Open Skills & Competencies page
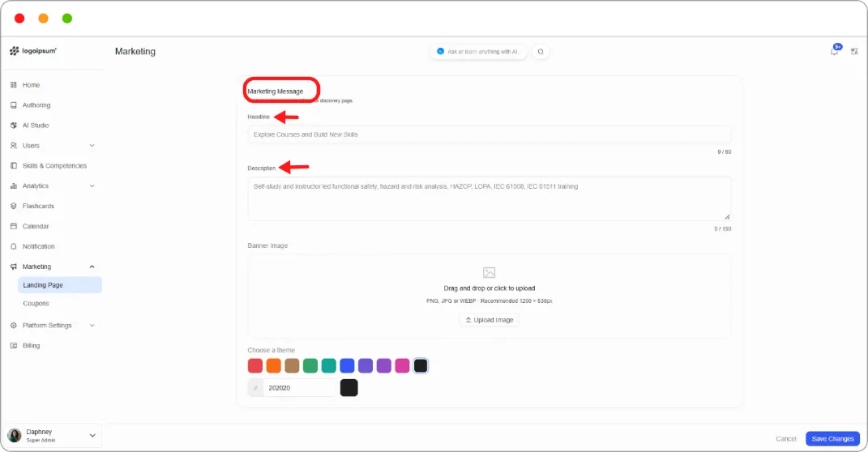868x452 pixels. click(53, 166)
